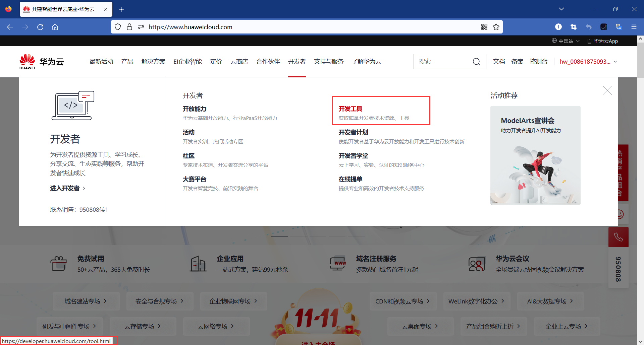Viewport: 644px width, 345px height.
Task: Open the 中国站 region selector
Action: (x=568, y=41)
